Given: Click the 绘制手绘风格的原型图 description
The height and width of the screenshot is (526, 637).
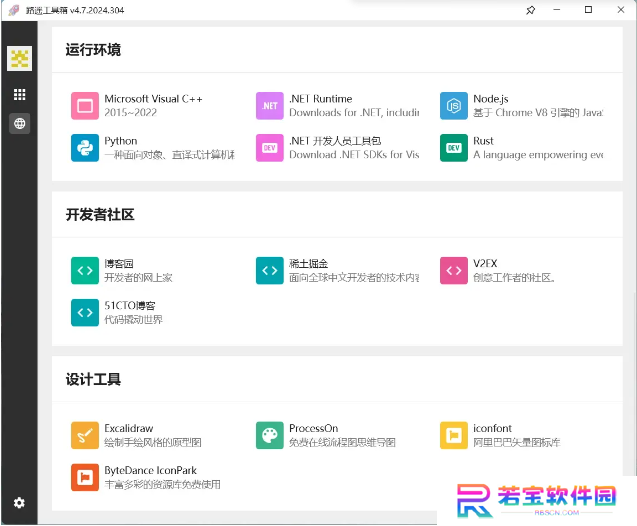Looking at the screenshot, I should pos(153,442).
